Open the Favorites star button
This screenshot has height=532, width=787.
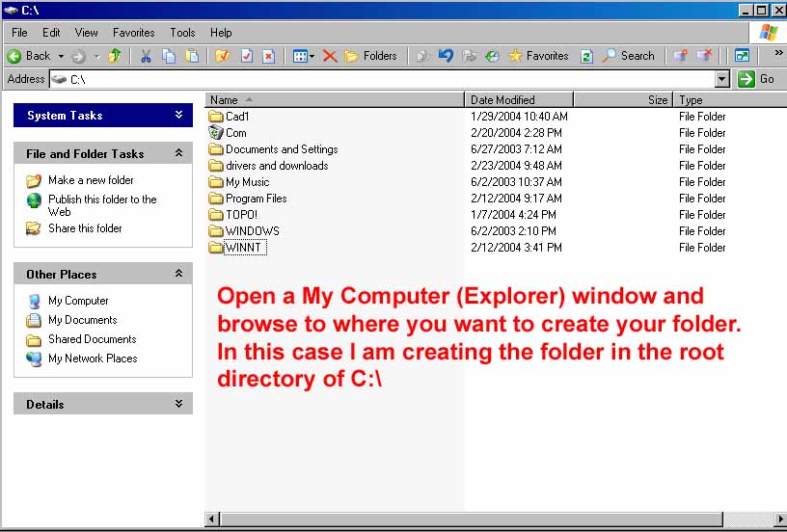[538, 56]
